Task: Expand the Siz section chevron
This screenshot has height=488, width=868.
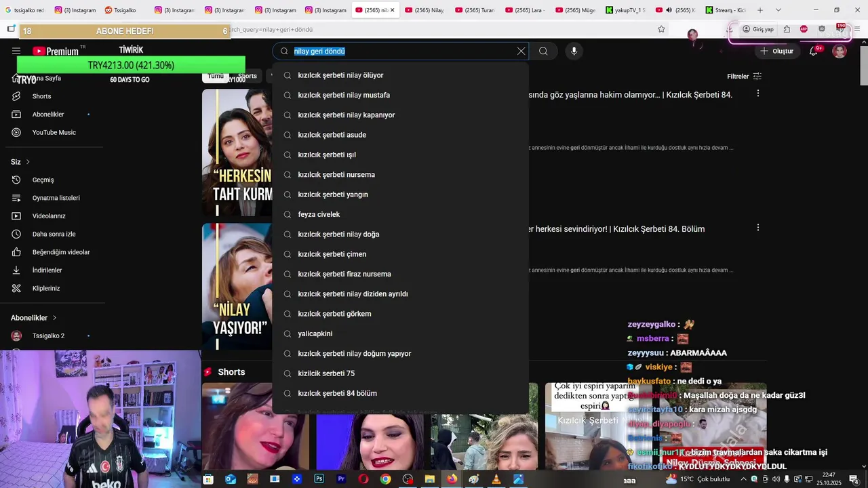Action: tap(28, 162)
